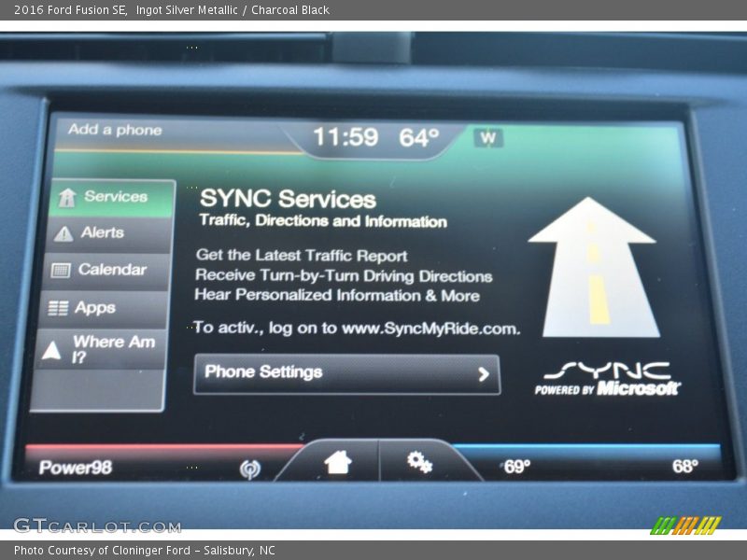Select the Calendar tab
Screen dimensions: 747x560
(x=106, y=271)
